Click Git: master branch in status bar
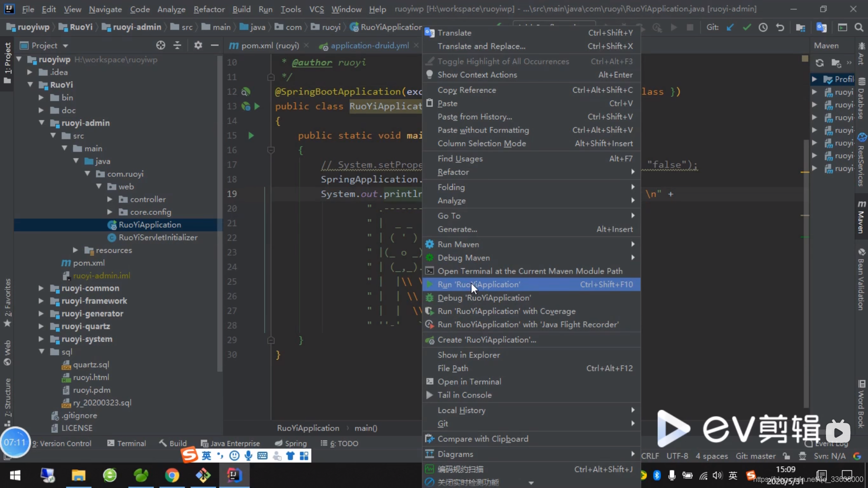868x488 pixels. point(755,456)
